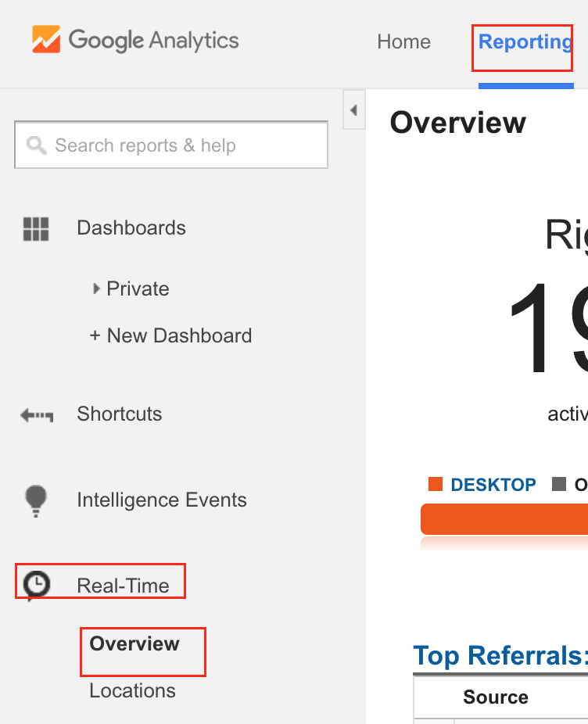Switch to the Reporting tab
This screenshot has height=724, width=588.
pyautogui.click(x=525, y=42)
